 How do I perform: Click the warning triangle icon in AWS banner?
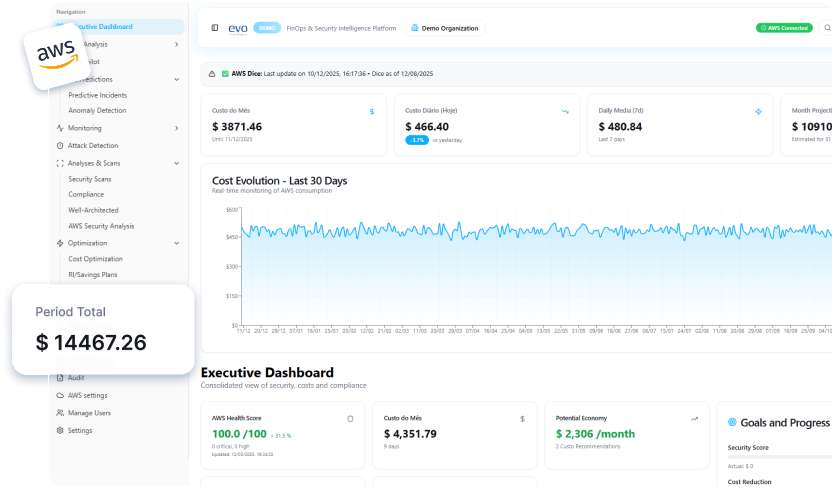pos(211,73)
